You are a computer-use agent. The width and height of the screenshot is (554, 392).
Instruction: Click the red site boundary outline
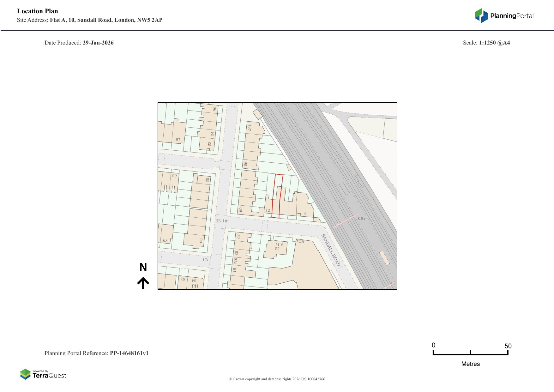coord(273,196)
